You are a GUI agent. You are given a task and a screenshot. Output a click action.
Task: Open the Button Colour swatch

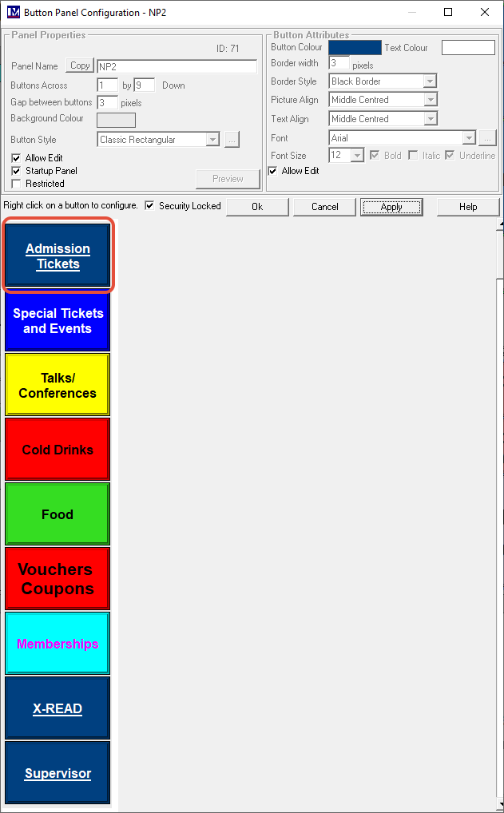(355, 48)
